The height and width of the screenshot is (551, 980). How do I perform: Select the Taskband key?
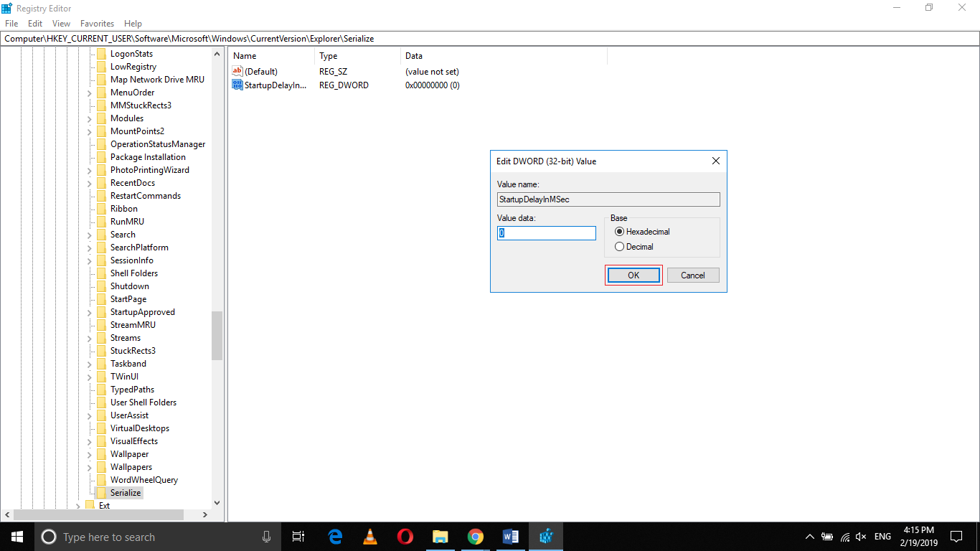pos(128,364)
